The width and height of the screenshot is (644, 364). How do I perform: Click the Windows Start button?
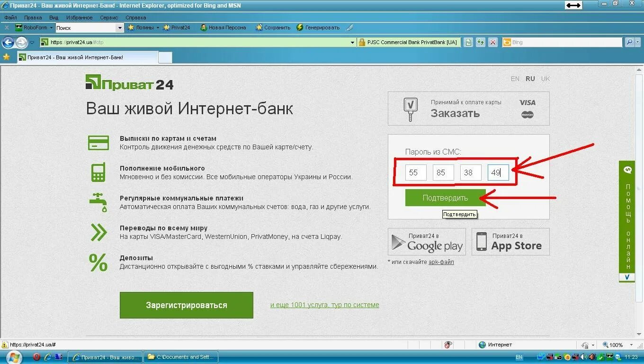(x=14, y=357)
